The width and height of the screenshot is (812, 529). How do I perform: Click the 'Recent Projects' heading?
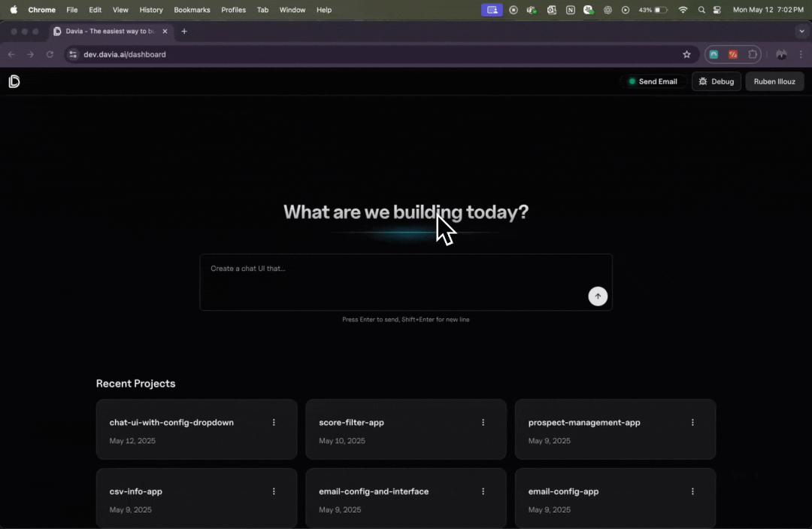coord(135,384)
